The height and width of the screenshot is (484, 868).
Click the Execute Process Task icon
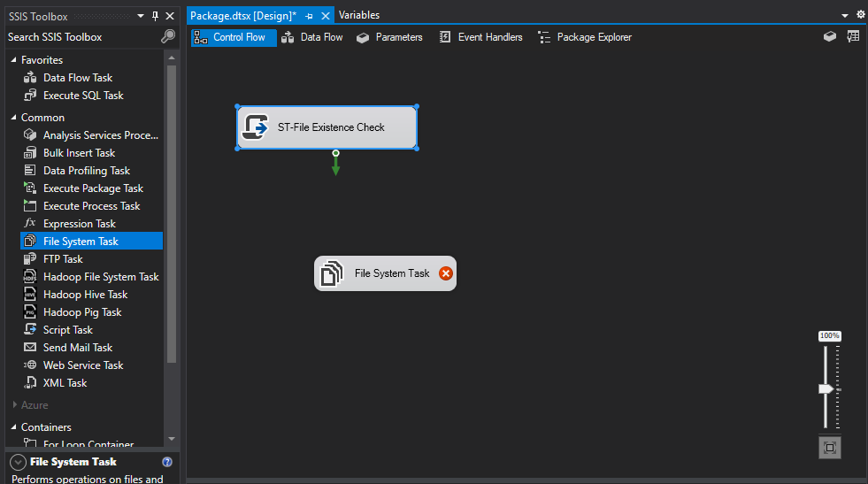coord(30,206)
